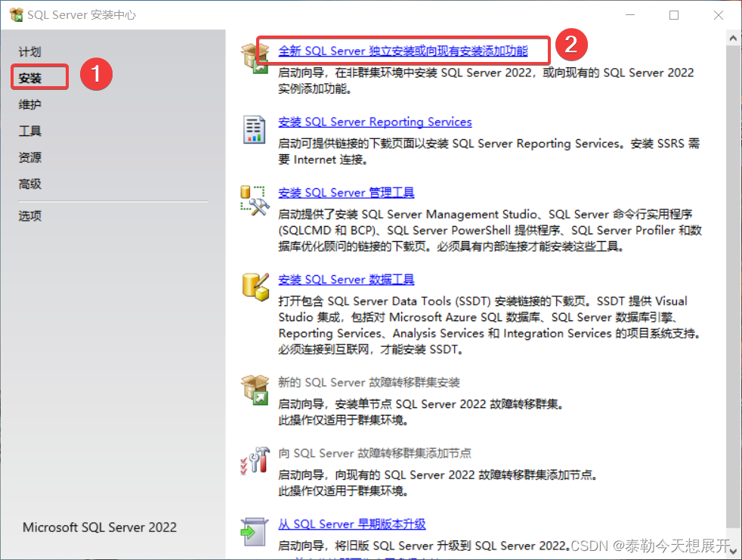Screen dimensions: 742x560
Task: Click description mentioning SQL Server Data Tools (SSDT)
Action: coord(490,325)
